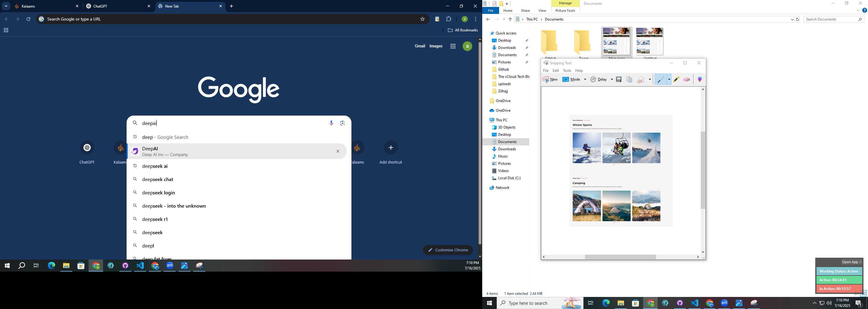The height and width of the screenshot is (309, 868).
Task: Open Chrome's tab search chevron
Action: 6,6
